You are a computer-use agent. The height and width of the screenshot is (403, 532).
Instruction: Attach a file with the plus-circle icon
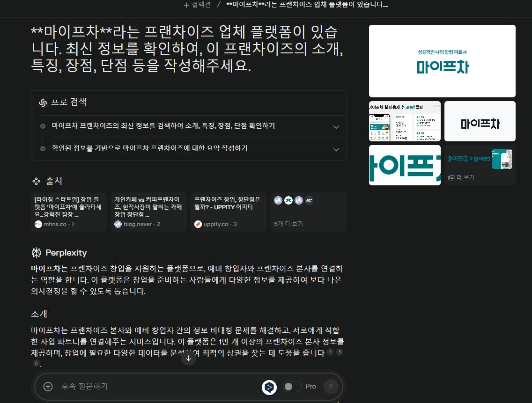48,386
